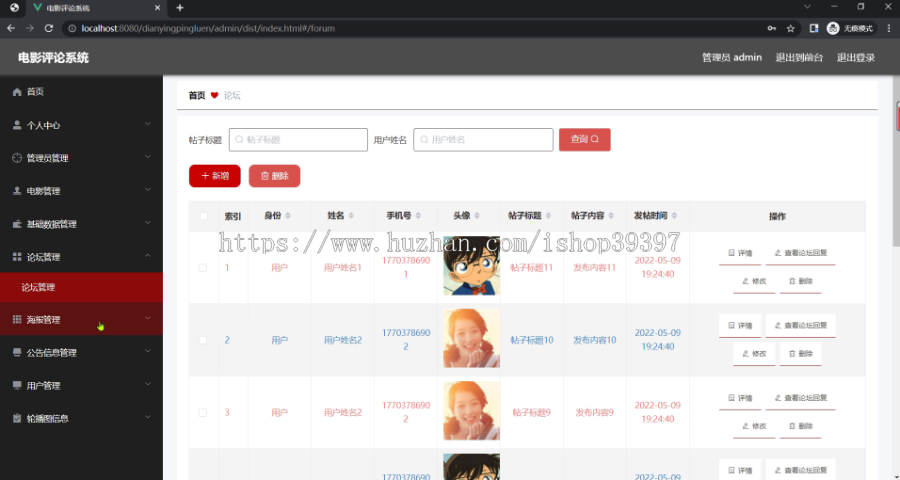The width and height of the screenshot is (900, 480).
Task: Click the grid icon beside 论坛管理 parent menu
Action: (17, 257)
